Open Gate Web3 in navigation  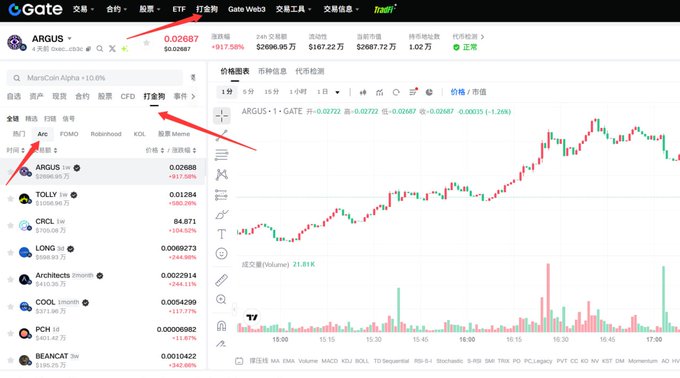(x=246, y=9)
